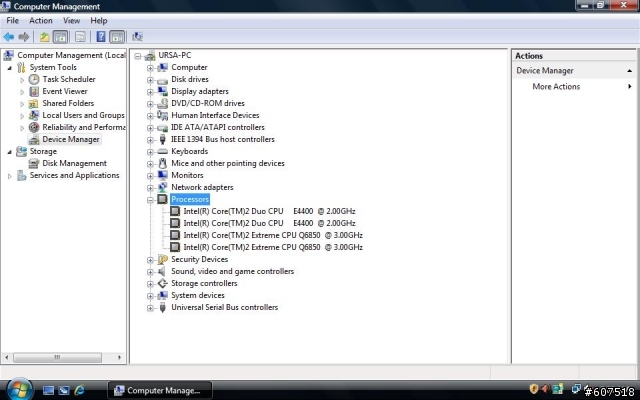The height and width of the screenshot is (400, 640).
Task: Select Shared Folders in the console tree
Action: (68, 103)
